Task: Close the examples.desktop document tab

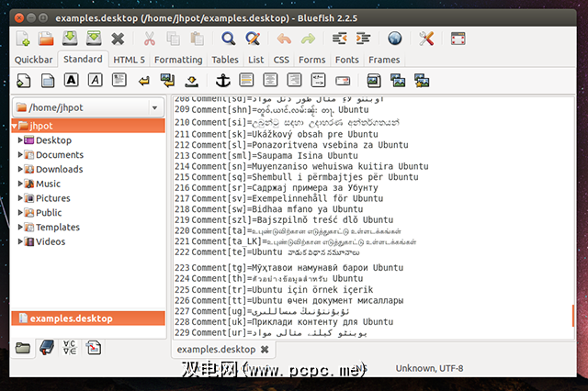Action: tap(265, 350)
